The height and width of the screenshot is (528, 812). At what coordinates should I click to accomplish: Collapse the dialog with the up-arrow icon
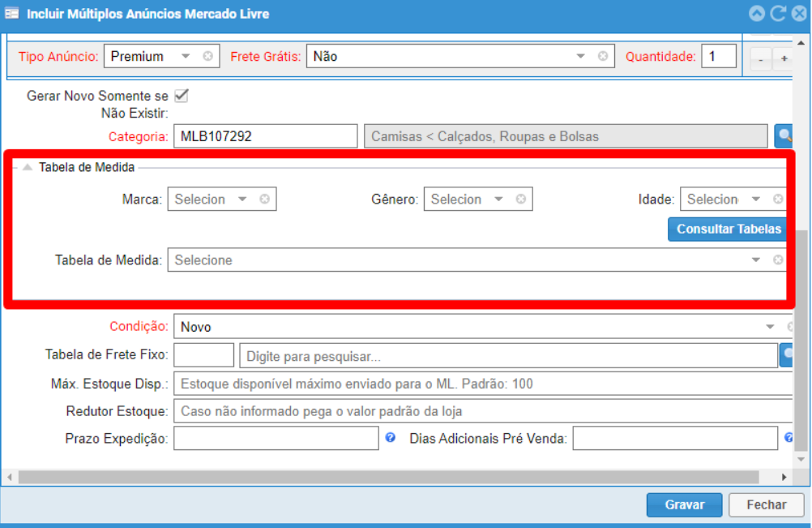coord(757,14)
